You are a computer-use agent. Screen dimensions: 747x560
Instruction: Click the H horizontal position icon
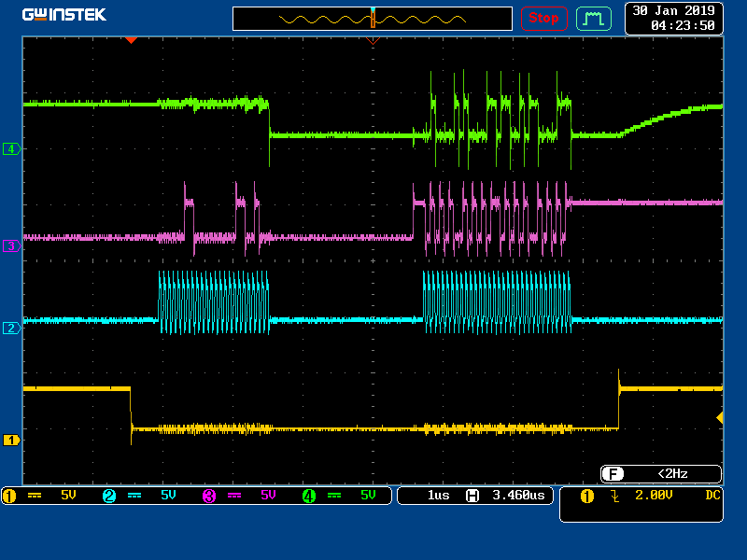[472, 496]
